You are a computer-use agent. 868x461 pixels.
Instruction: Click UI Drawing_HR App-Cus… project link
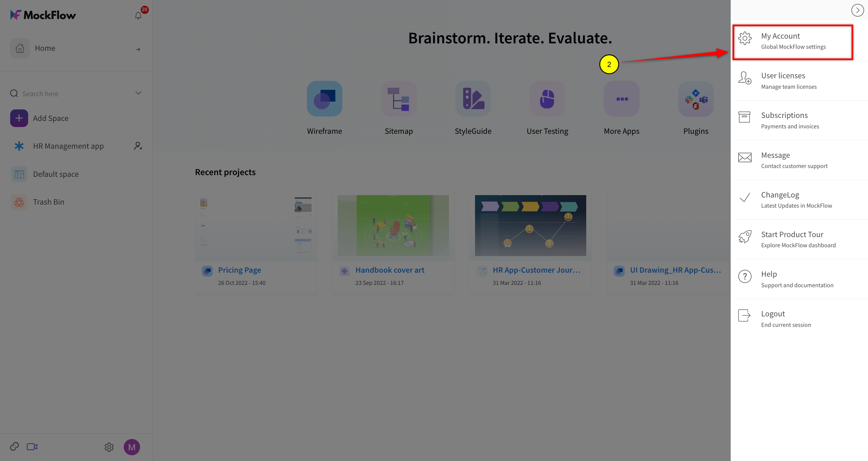[x=676, y=270]
